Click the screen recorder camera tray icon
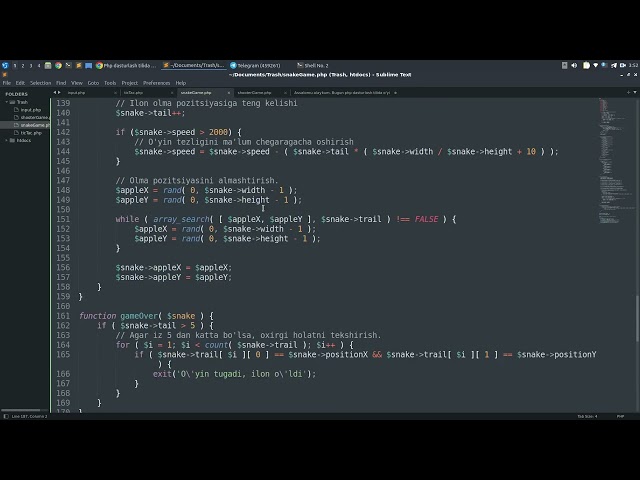The width and height of the screenshot is (640, 480). (x=623, y=65)
